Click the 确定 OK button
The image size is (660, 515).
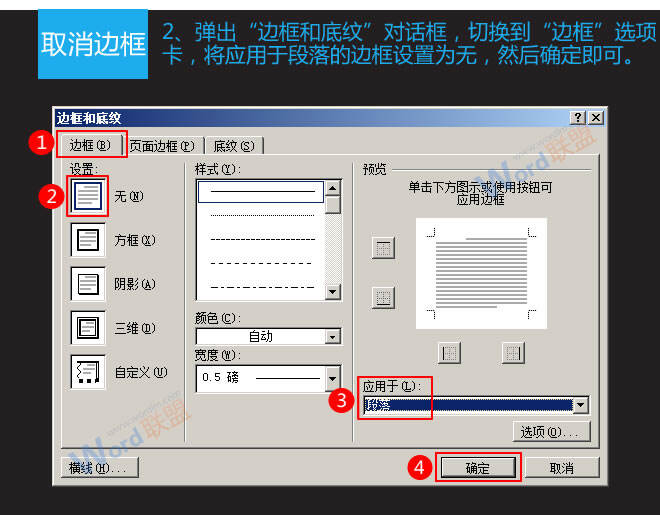(478, 467)
